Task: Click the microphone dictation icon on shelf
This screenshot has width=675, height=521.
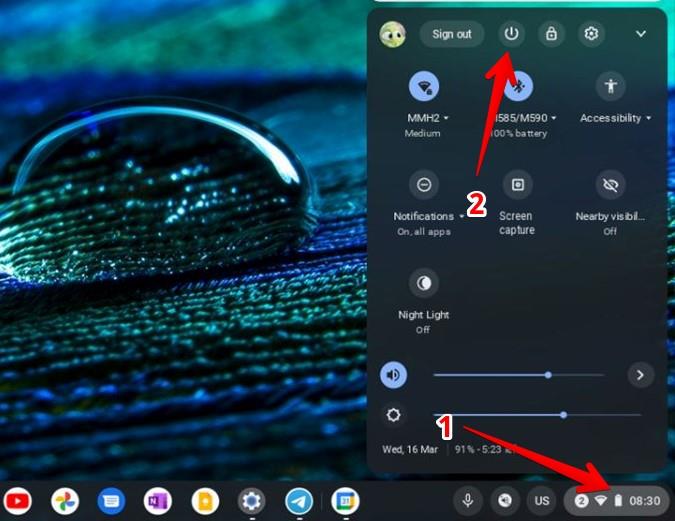Action: pyautogui.click(x=468, y=501)
